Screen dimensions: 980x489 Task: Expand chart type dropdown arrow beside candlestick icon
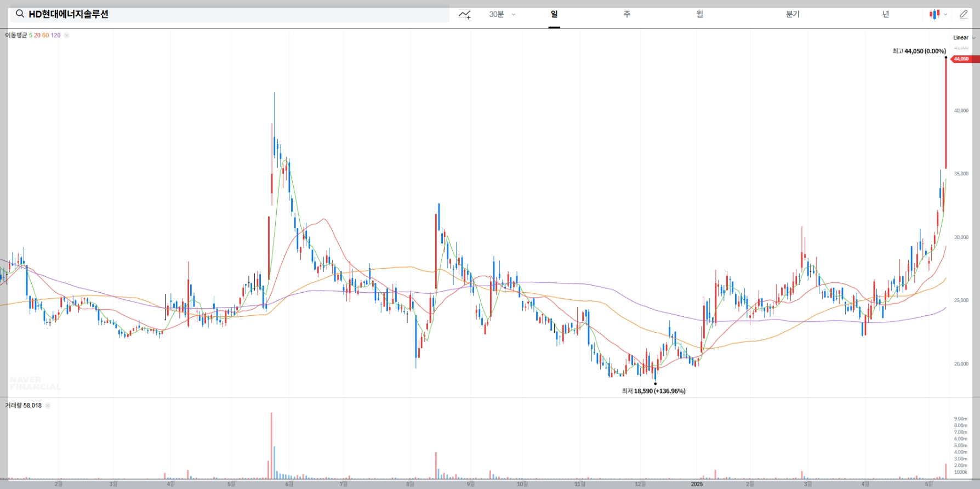tap(945, 15)
